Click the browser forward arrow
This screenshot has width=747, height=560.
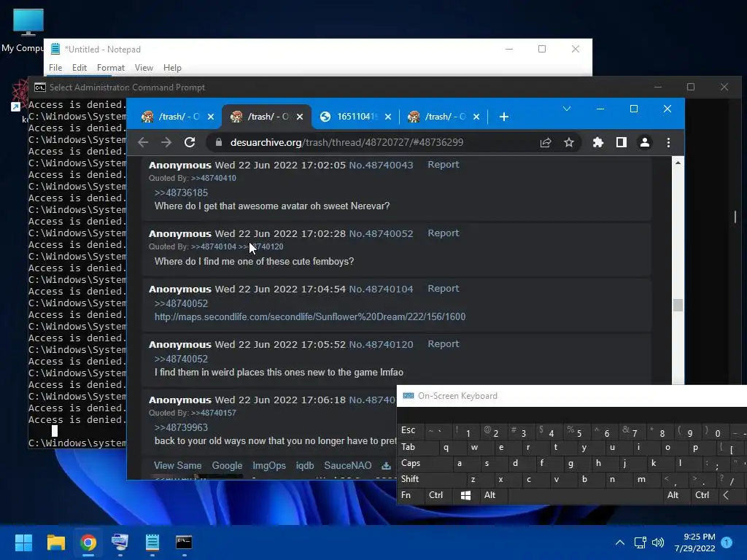[x=166, y=142]
